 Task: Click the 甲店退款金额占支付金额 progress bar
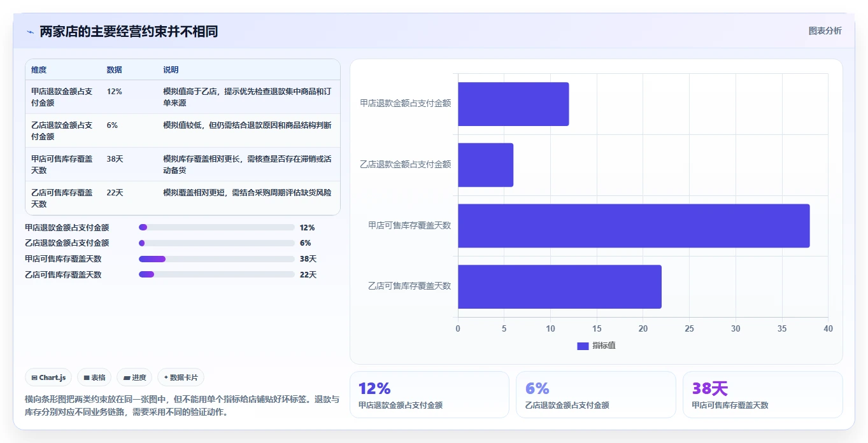(217, 227)
